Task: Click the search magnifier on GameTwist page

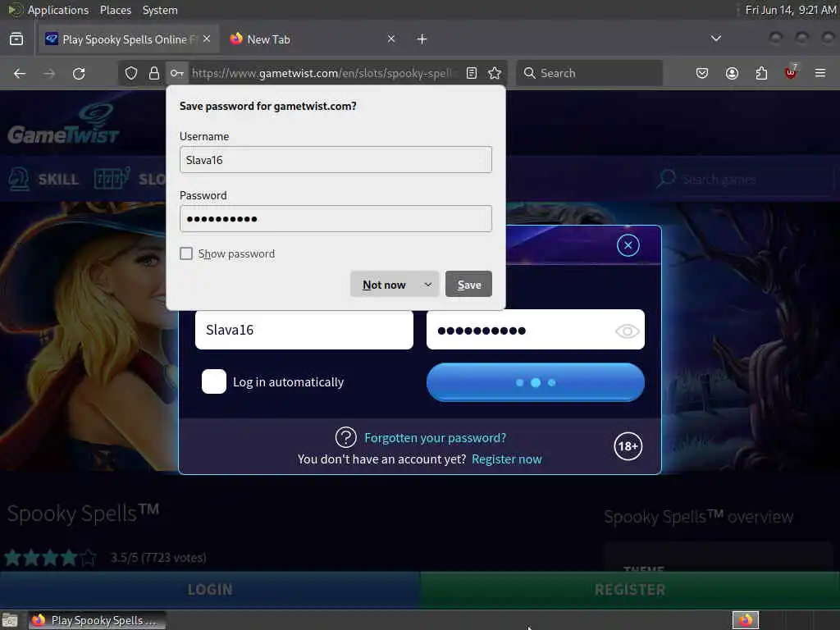Action: [666, 178]
